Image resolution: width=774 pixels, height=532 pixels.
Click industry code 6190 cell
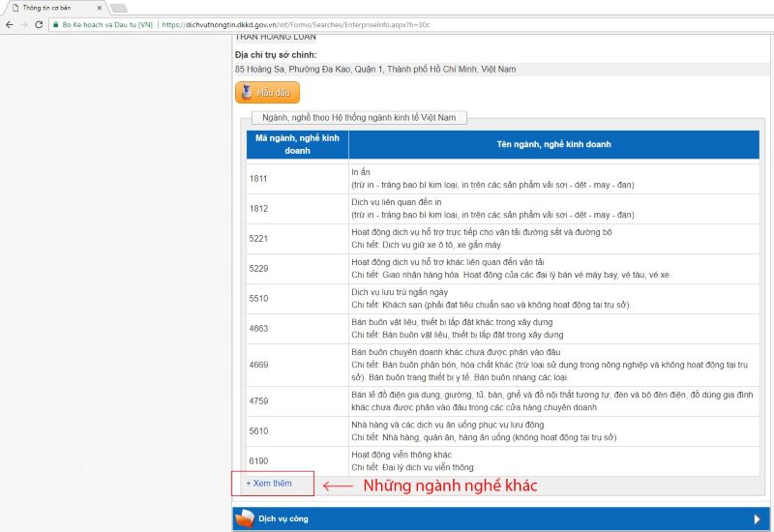[x=298, y=461]
